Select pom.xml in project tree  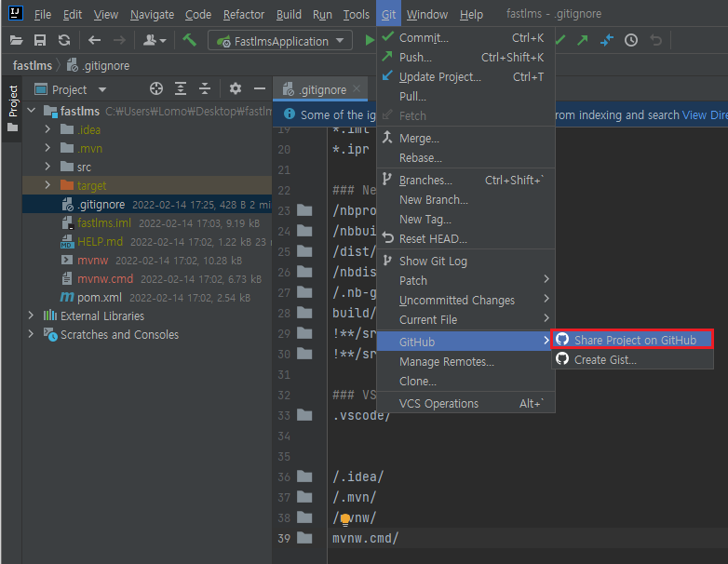point(100,297)
